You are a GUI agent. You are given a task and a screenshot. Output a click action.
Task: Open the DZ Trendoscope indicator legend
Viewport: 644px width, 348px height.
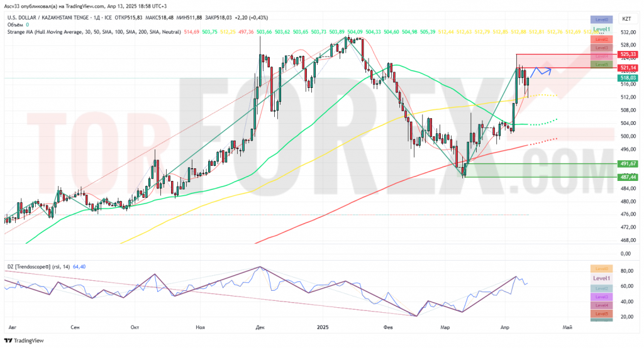(x=38, y=267)
